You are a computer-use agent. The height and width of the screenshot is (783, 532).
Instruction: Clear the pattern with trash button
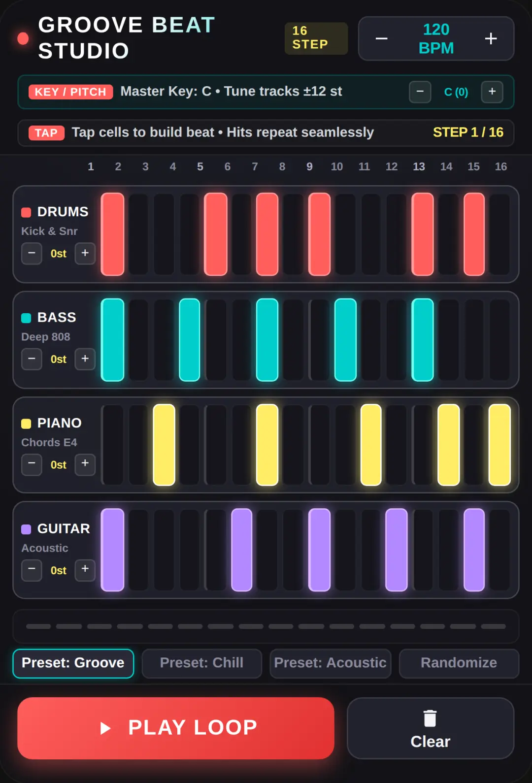431,728
